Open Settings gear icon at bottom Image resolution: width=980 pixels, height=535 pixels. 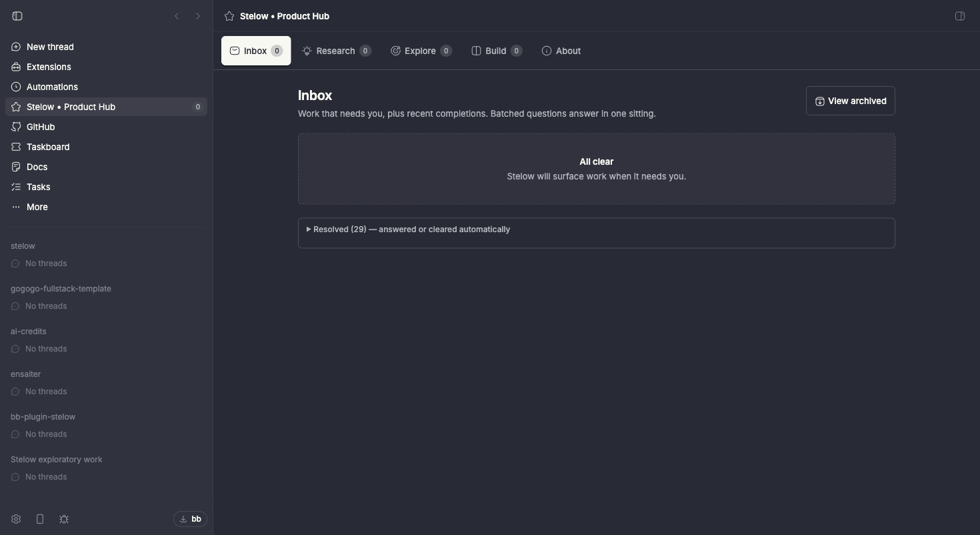[x=16, y=519]
